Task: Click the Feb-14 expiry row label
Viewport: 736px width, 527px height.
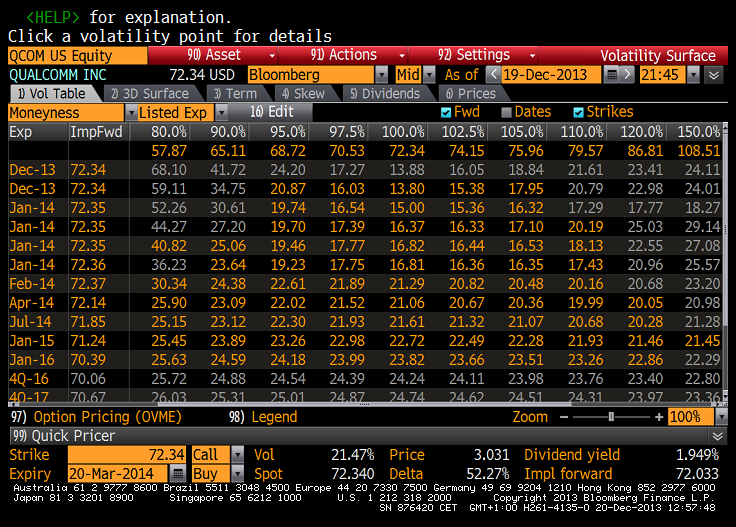Action: pyautogui.click(x=32, y=284)
